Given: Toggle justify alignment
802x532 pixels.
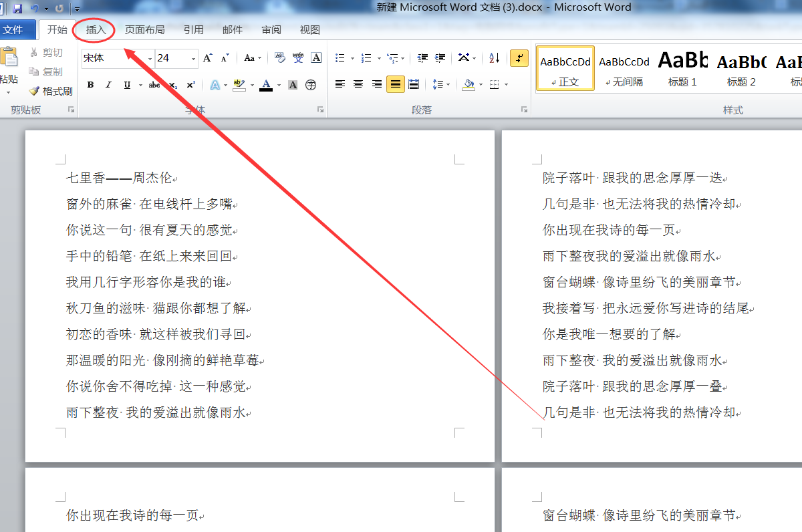Looking at the screenshot, I should 396,84.
